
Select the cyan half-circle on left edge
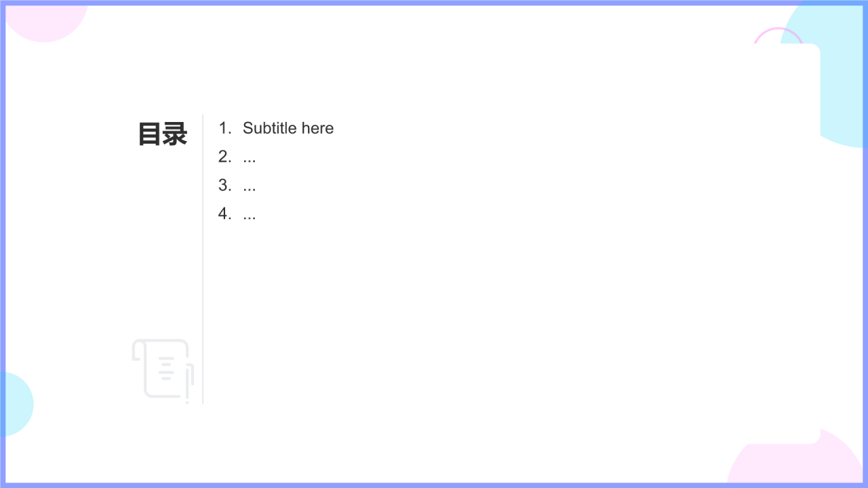[x=18, y=404]
